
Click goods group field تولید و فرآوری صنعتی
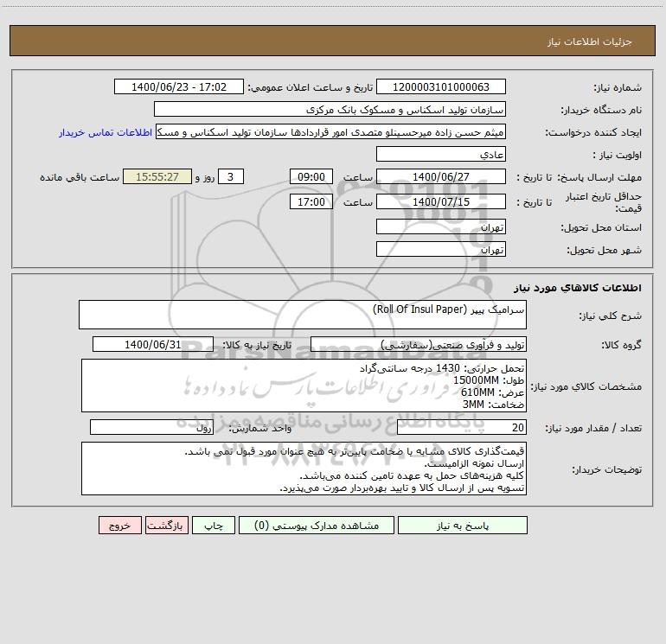point(419,344)
